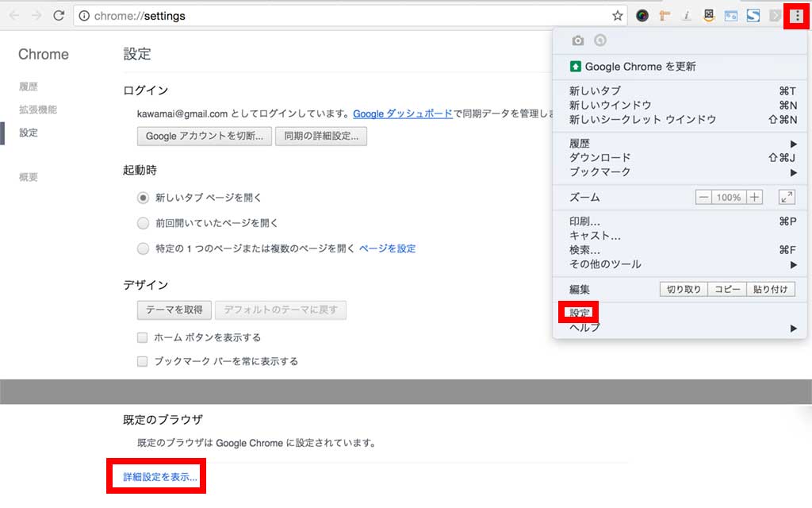Zoom in with the plus button

click(x=755, y=197)
